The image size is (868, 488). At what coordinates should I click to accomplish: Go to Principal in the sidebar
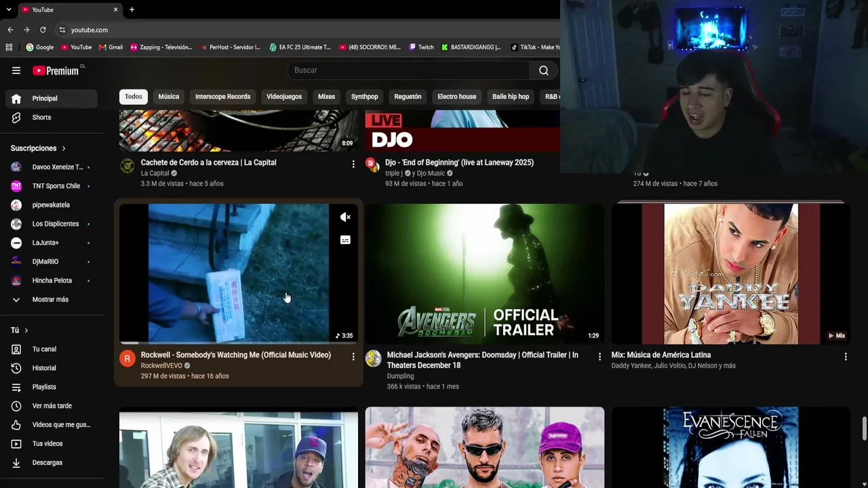tap(52, 98)
